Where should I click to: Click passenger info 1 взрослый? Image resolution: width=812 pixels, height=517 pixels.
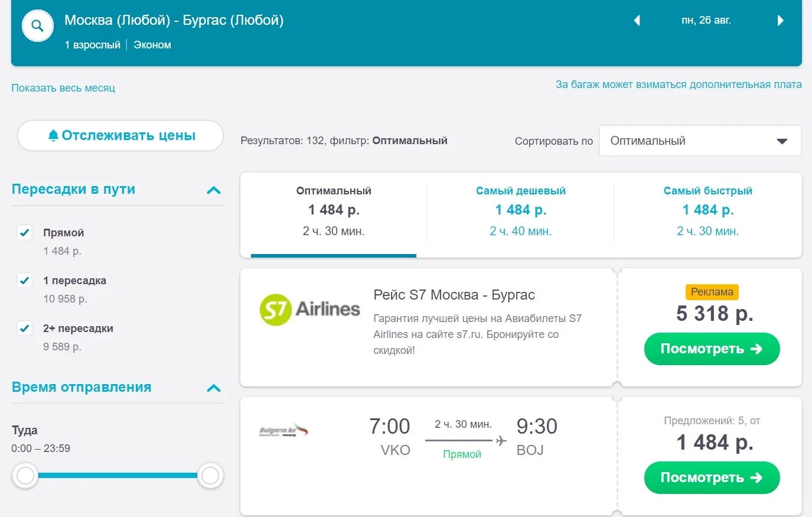[x=93, y=45]
